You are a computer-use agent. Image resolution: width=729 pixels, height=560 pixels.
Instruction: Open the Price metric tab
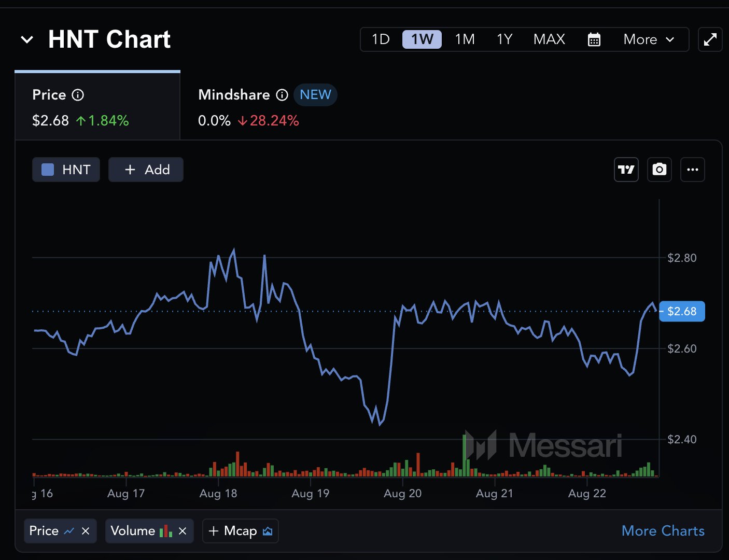click(x=97, y=106)
